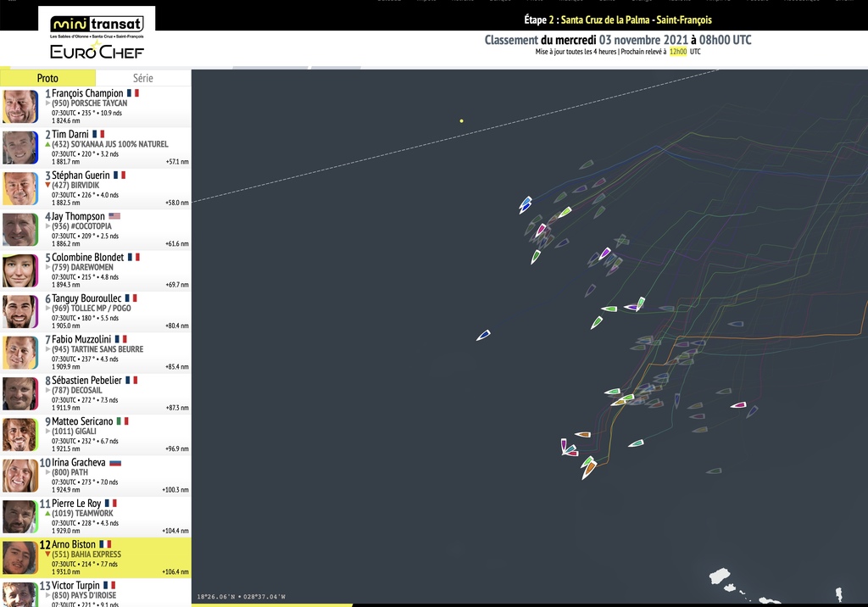Click the French flag beside François Champion
868x607 pixels.
133,93
